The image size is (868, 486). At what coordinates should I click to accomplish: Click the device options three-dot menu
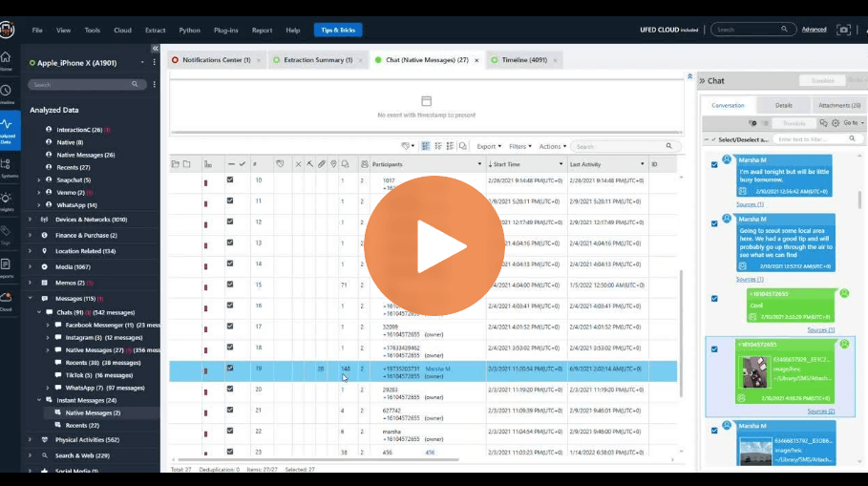click(x=155, y=63)
